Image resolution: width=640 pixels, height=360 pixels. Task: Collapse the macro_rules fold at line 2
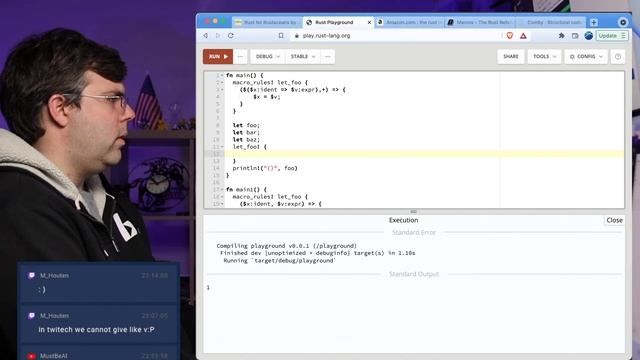(x=222, y=82)
